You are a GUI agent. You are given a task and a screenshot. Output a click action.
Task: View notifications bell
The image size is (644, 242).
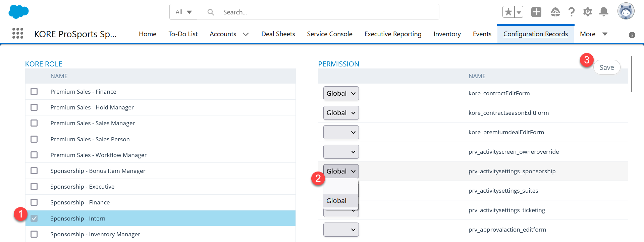point(604,12)
